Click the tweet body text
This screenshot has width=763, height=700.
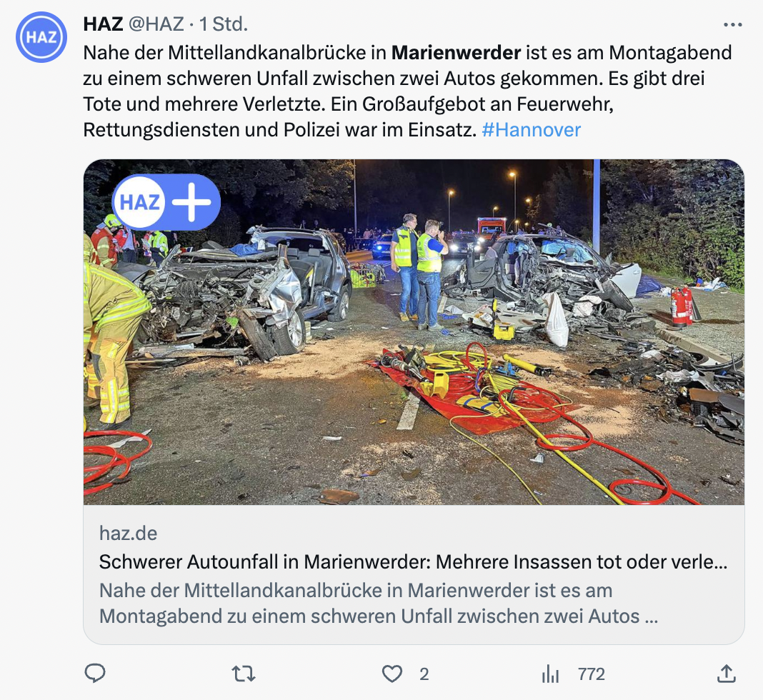point(407,91)
